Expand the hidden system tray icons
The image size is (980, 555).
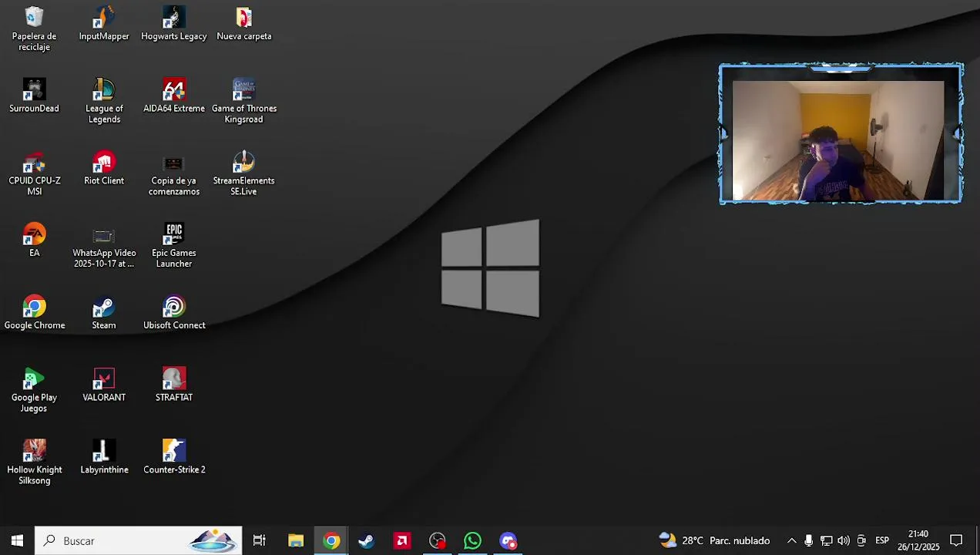[791, 541]
